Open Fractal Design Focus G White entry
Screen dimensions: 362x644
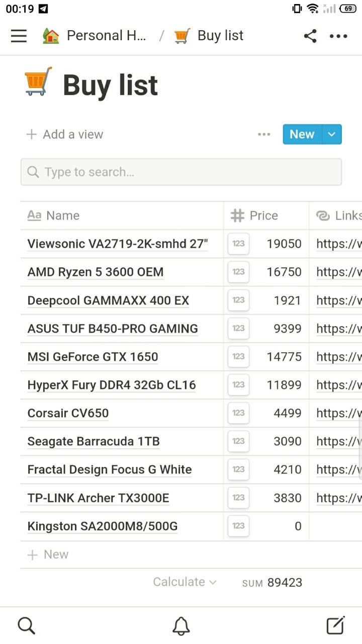110,469
